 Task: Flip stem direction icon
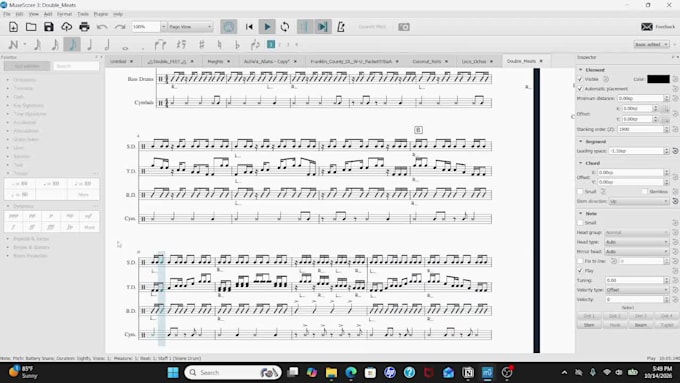[255, 44]
